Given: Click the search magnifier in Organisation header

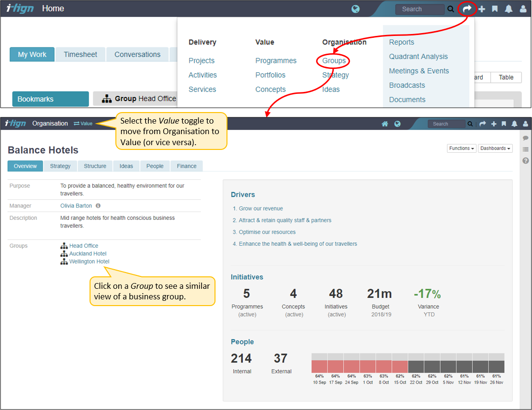Looking at the screenshot, I should pyautogui.click(x=470, y=124).
